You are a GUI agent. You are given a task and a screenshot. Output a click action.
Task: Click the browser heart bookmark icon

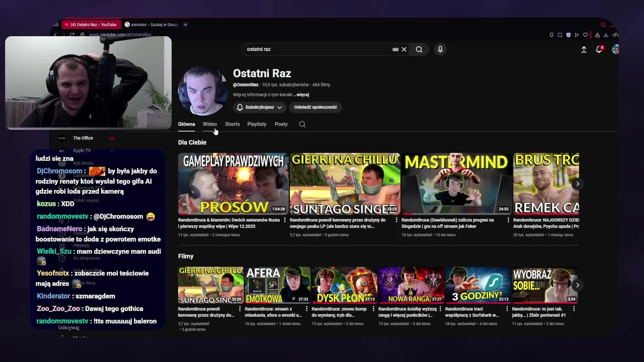[585, 35]
